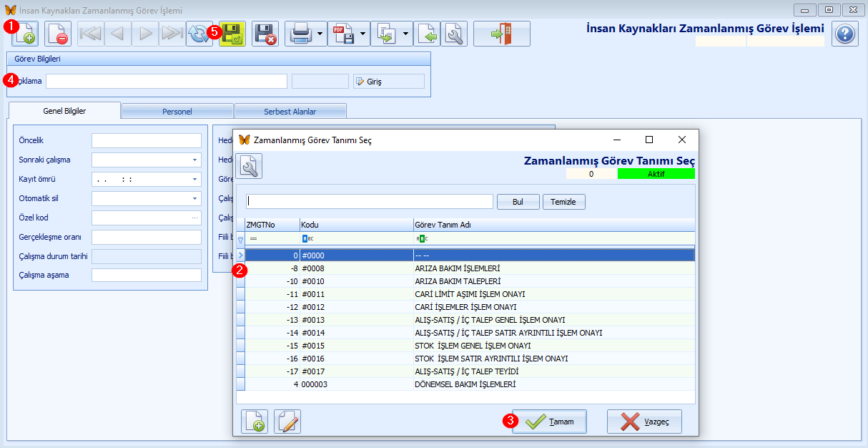The height and width of the screenshot is (448, 868).
Task: Click the new record icon in main toolbar
Action: [x=26, y=34]
